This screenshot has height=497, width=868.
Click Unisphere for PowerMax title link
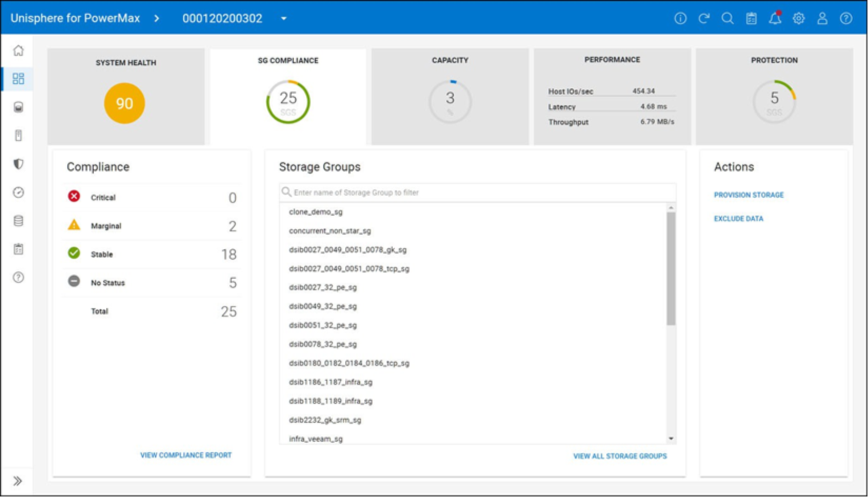75,18
